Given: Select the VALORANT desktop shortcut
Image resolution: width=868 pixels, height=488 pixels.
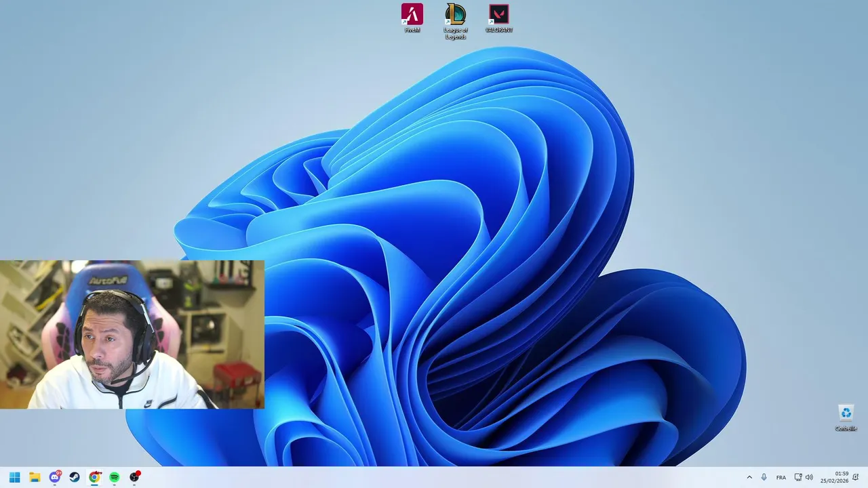Looking at the screenshot, I should point(498,18).
